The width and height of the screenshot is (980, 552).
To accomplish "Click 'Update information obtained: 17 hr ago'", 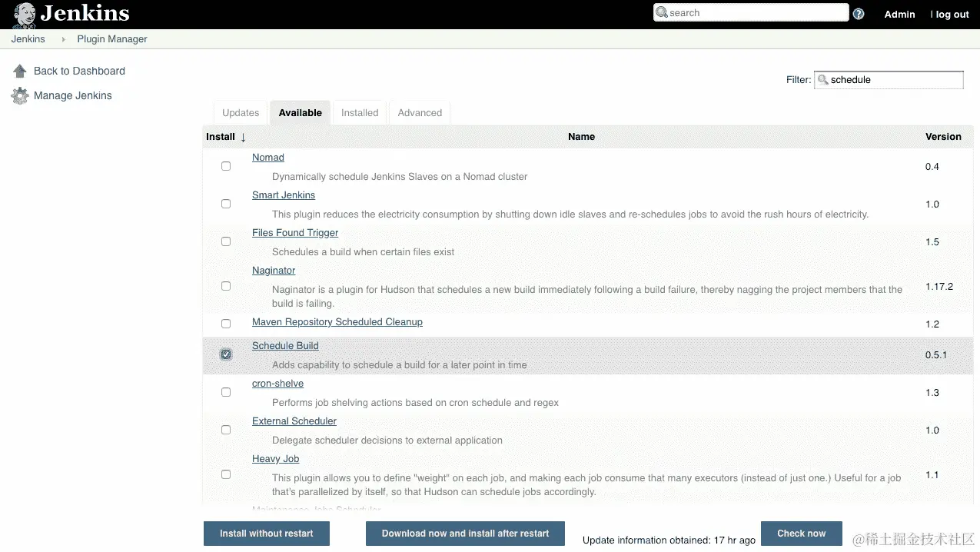I will tap(669, 540).
